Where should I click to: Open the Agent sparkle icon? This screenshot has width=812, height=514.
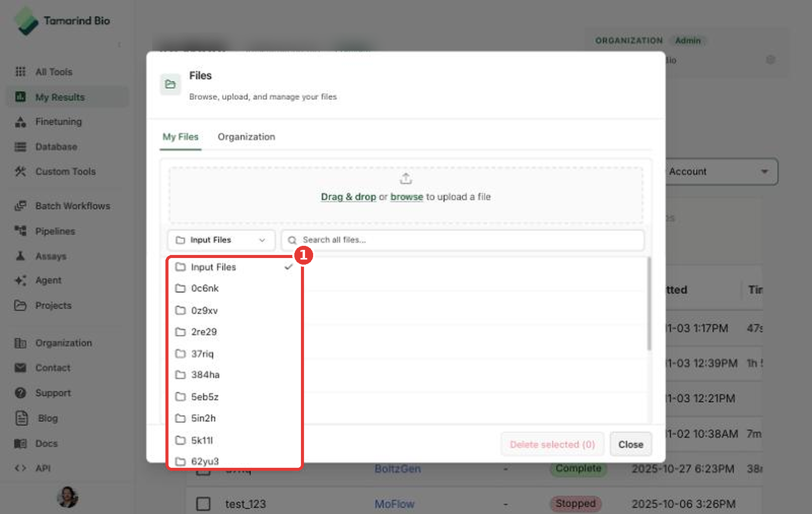click(x=20, y=280)
